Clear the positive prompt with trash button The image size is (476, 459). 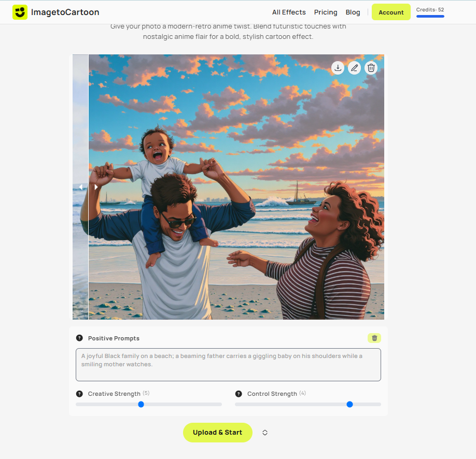coord(374,338)
